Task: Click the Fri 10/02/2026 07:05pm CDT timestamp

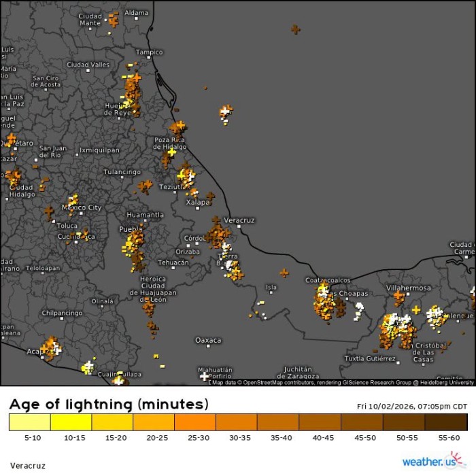Action: point(412,406)
